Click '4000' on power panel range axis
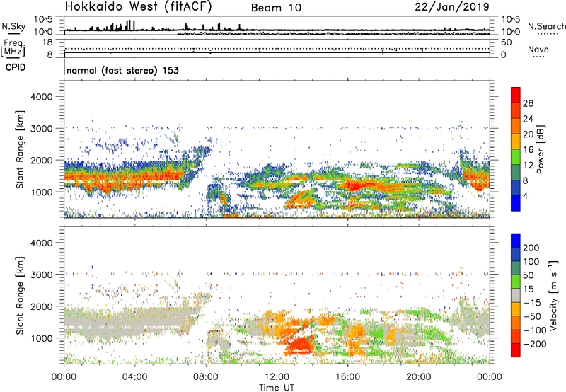The height and width of the screenshot is (392, 566). 42,97
